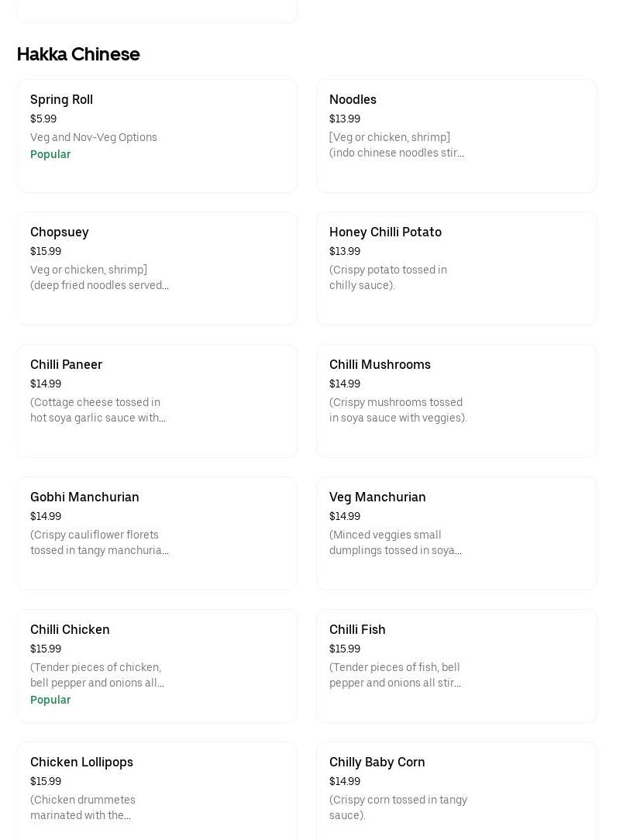Click the $5.99 Spring Roll price
The image size is (623, 840).
[x=43, y=119]
